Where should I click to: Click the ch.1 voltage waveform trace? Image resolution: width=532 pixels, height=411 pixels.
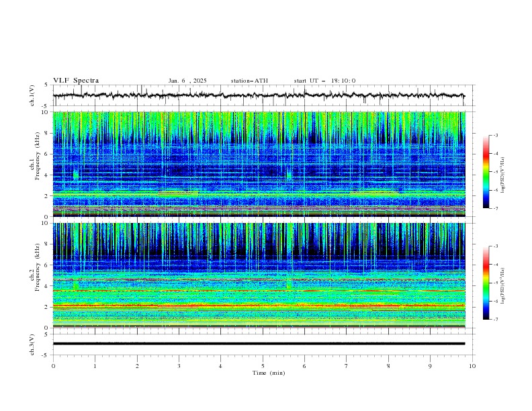click(259, 95)
